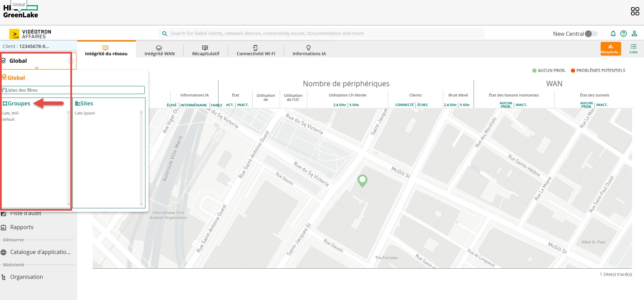The image size is (644, 300).
Task: Switch to the Liste view icon
Action: [x=633, y=48]
